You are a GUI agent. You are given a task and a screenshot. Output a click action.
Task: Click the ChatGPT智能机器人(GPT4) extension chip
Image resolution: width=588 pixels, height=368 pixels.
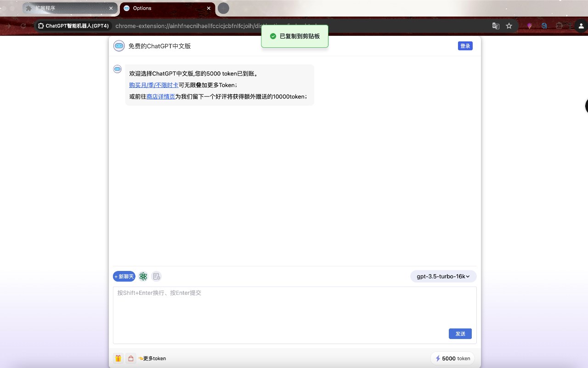coord(73,26)
